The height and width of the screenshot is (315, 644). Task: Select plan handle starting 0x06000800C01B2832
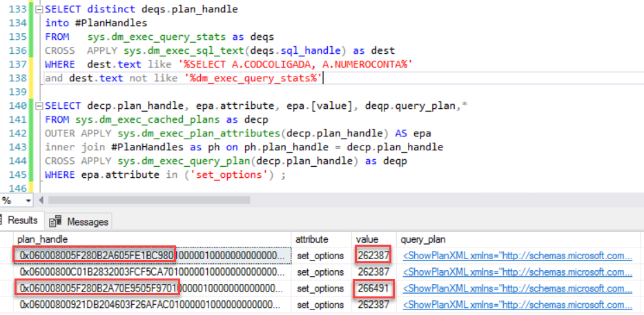pos(152,272)
